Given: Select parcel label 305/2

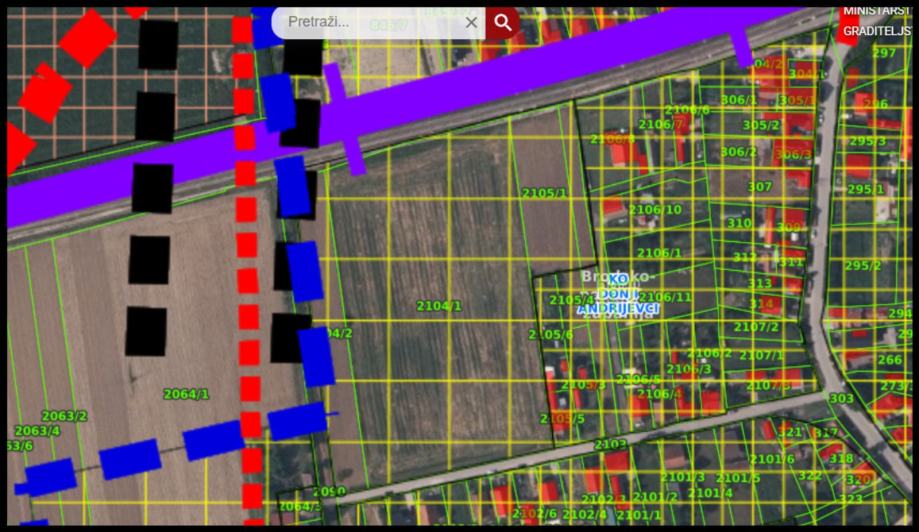Looking at the screenshot, I should [x=761, y=125].
